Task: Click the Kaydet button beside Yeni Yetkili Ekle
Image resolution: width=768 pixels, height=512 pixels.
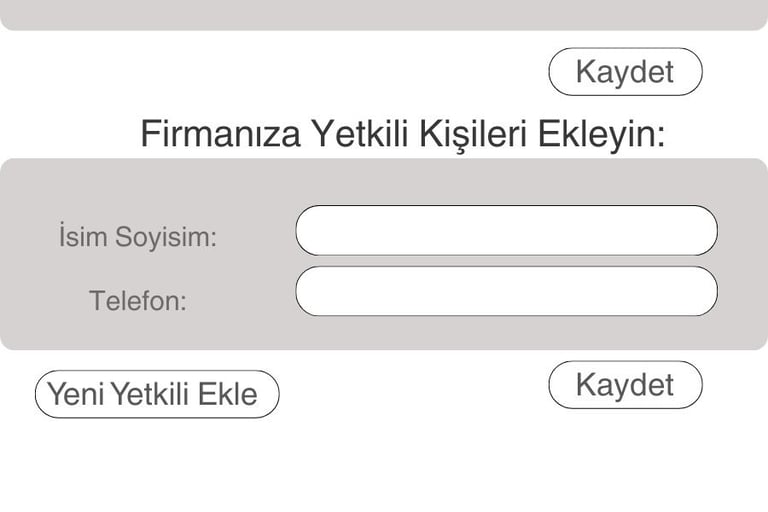Action: 625,385
